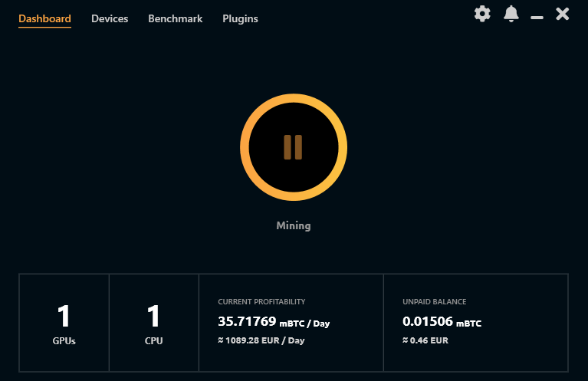Click the 0.46 EUR balance estimate

[x=425, y=340]
